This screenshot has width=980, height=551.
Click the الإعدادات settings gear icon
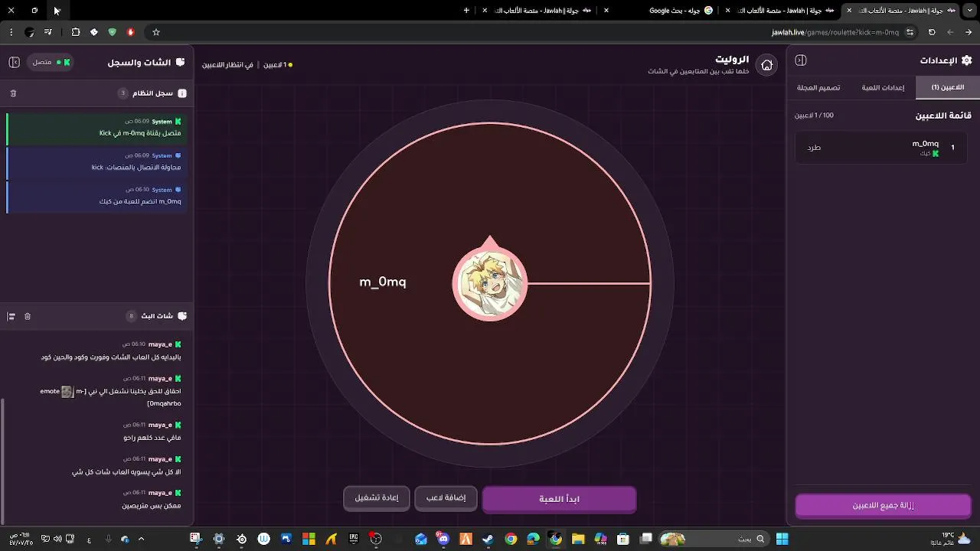click(966, 60)
